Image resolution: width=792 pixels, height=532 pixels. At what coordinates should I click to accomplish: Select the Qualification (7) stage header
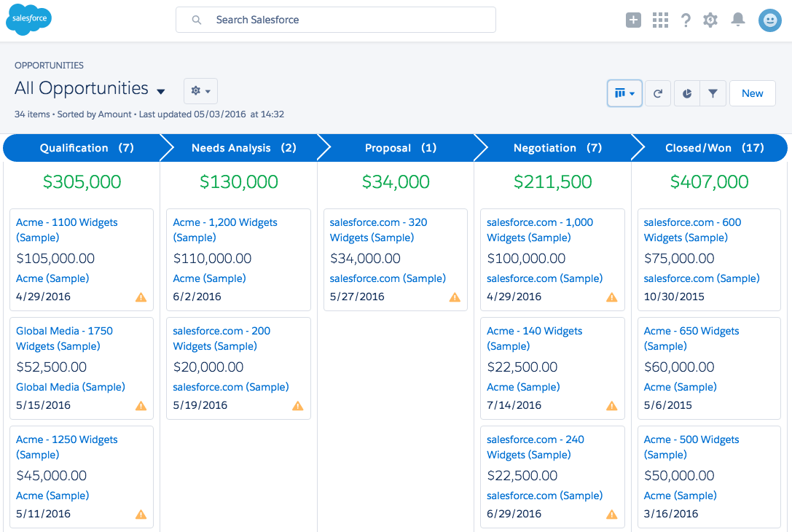(87, 148)
